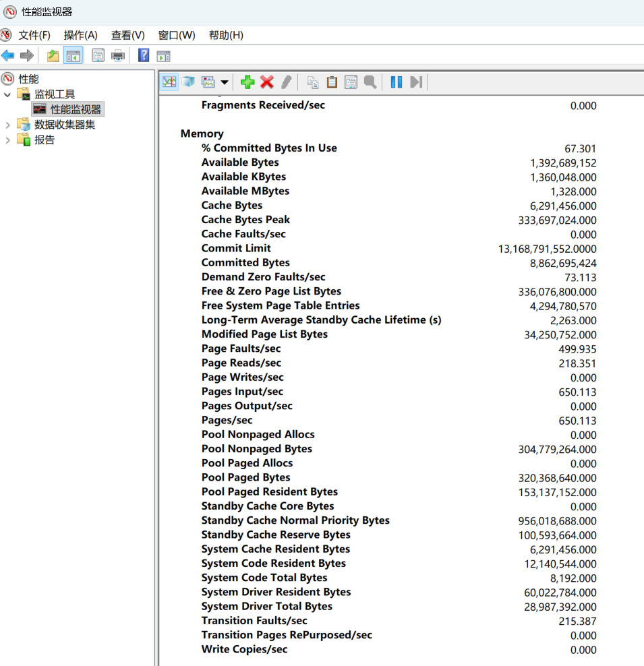Select the Pool Paged Resident Bytes counter
This screenshot has height=666, width=644.
(270, 491)
